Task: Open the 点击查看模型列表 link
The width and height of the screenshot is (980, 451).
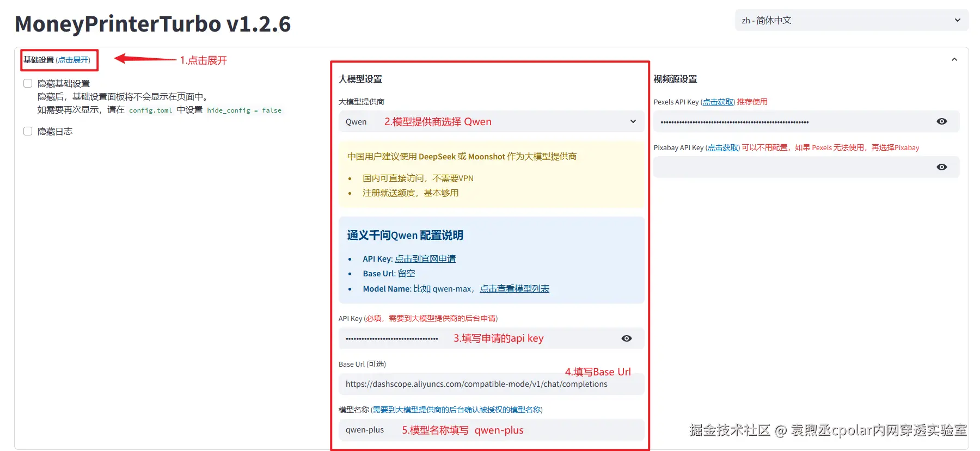Action: (514, 289)
